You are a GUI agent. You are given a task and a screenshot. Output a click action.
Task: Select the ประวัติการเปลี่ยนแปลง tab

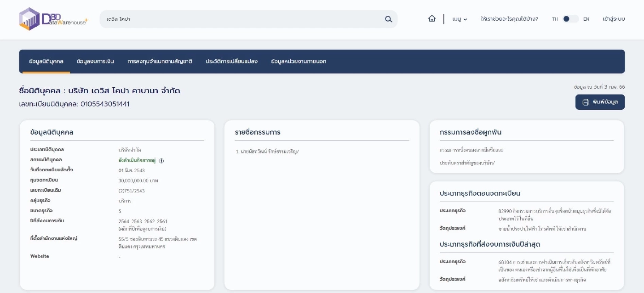231,62
